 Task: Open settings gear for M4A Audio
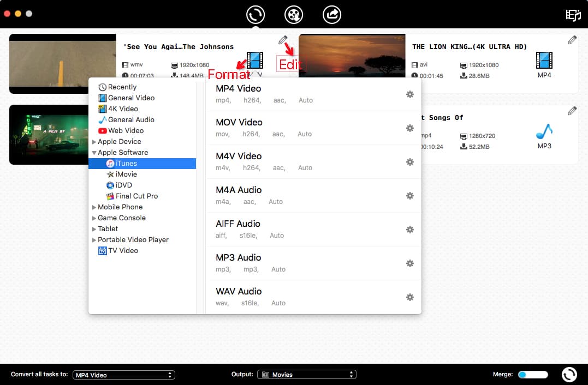410,196
